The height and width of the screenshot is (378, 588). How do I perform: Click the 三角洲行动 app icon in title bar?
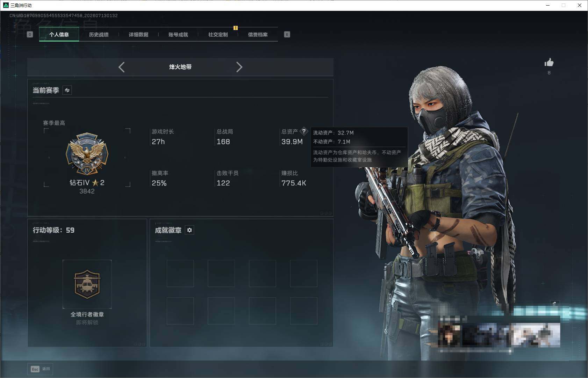pyautogui.click(x=6, y=5)
